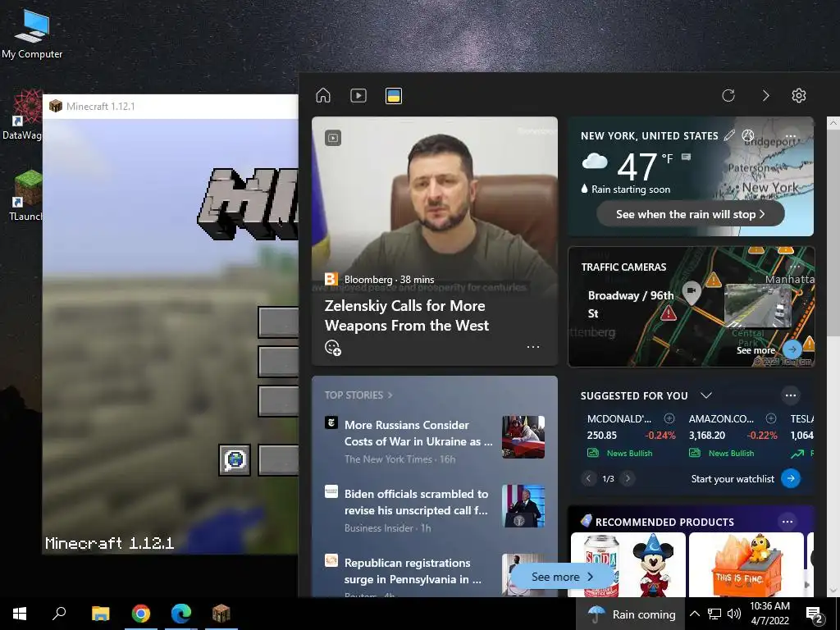Click Start your watchlist arrow button

click(791, 478)
